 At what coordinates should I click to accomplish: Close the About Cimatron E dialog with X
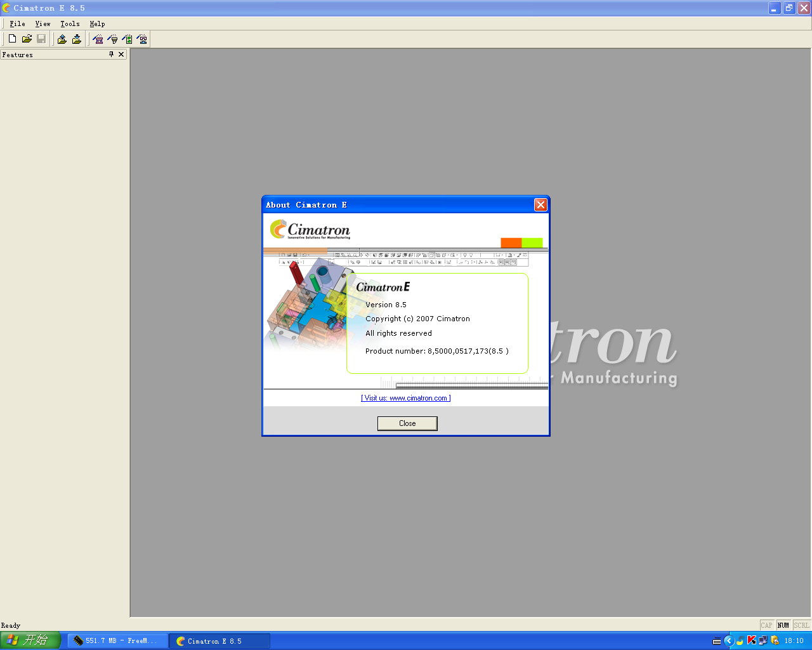pyautogui.click(x=540, y=204)
